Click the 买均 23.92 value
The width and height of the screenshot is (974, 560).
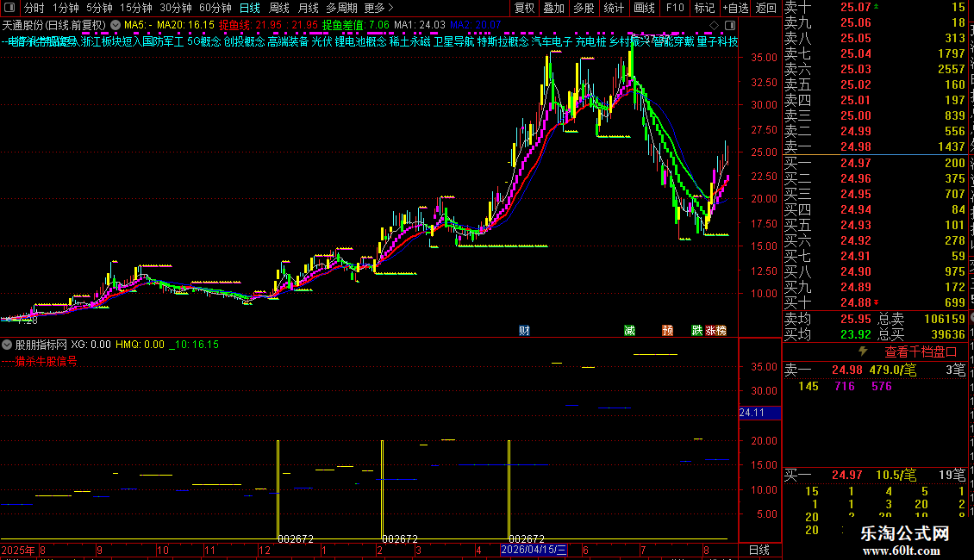tap(855, 334)
